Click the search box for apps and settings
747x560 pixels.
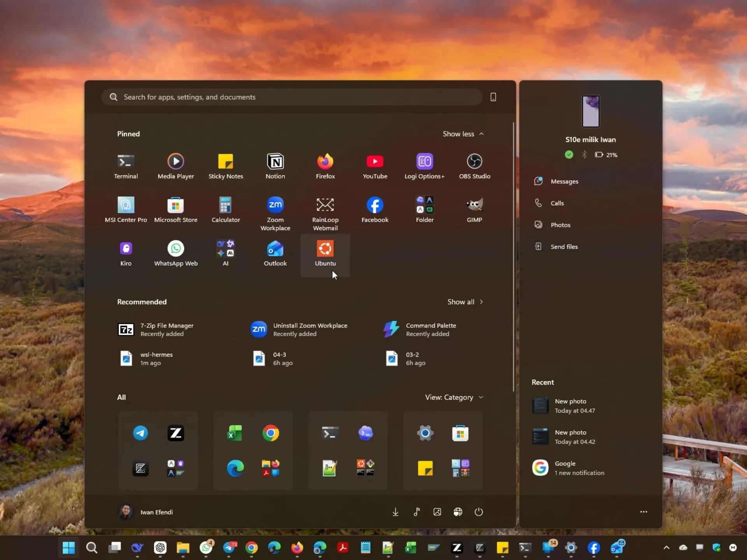[x=292, y=97]
